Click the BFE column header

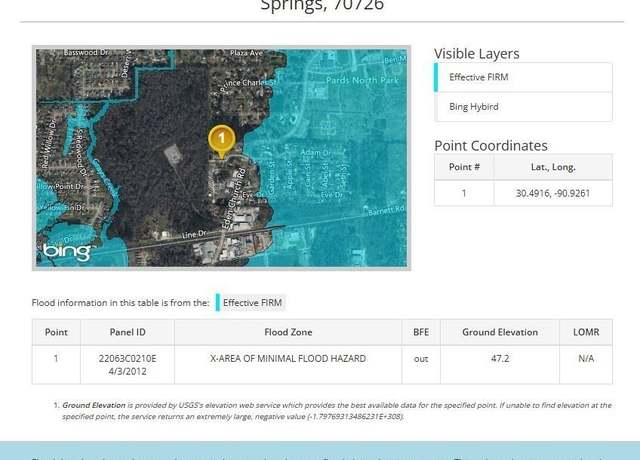tap(421, 332)
